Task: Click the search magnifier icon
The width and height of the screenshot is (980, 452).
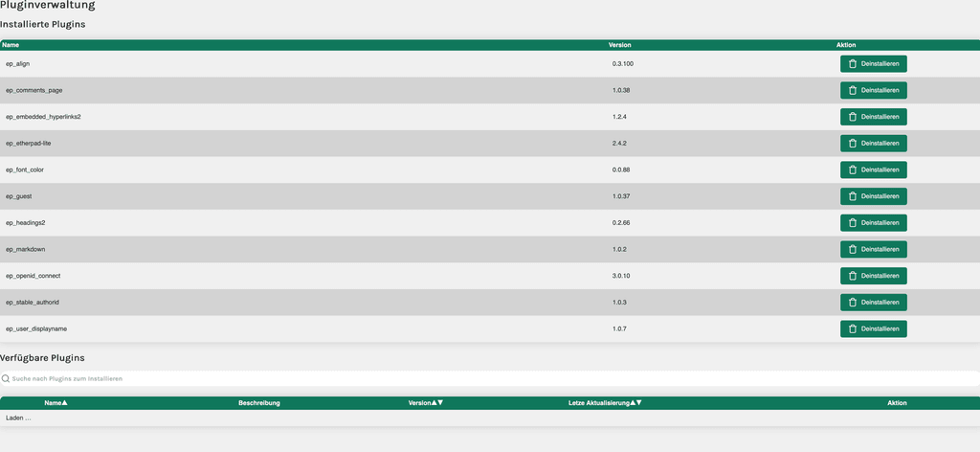Action: (6, 378)
